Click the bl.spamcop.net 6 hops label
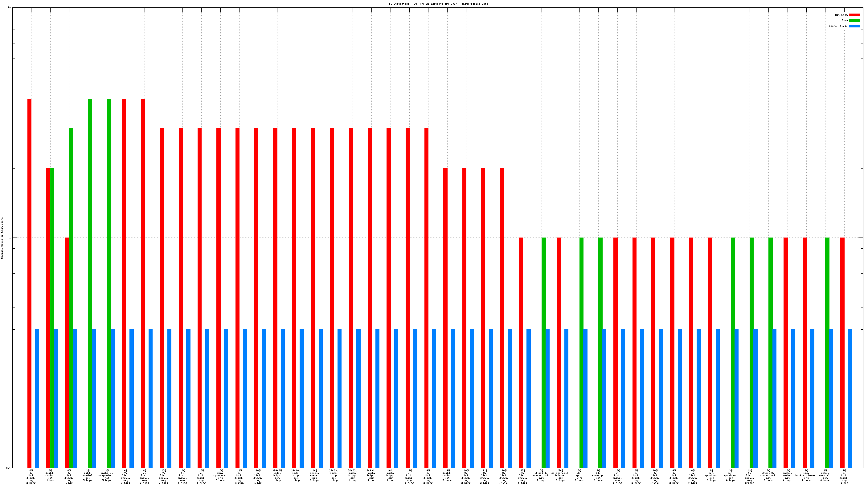The height and width of the screenshot is (488, 868). [x=598, y=475]
